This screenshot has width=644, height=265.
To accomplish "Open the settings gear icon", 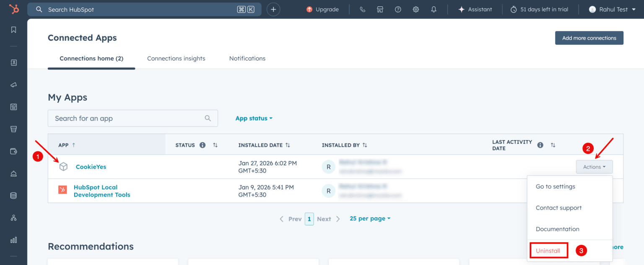I will (416, 9).
